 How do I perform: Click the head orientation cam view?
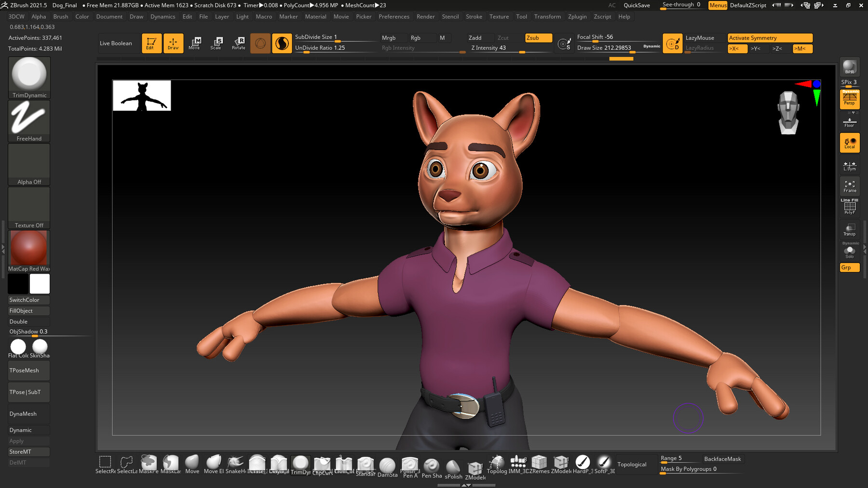(789, 113)
